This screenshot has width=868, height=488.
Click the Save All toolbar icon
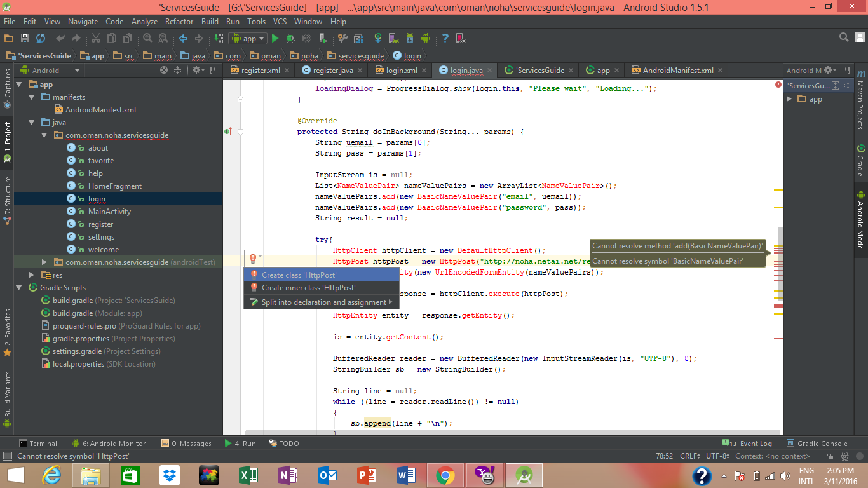click(x=25, y=39)
